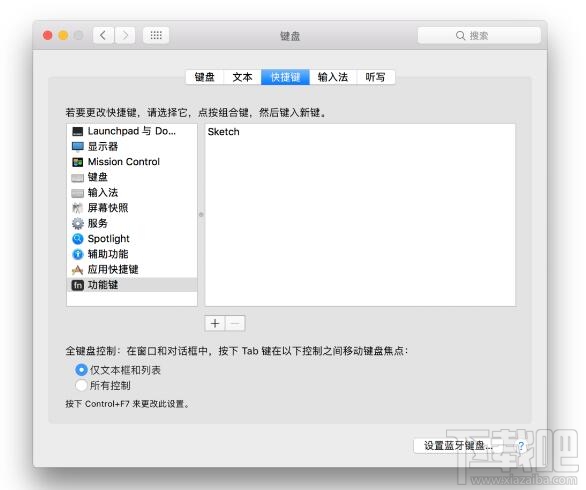This screenshot has height=490, width=586.
Task: Click the Launchpad category icon
Action: pyautogui.click(x=77, y=132)
